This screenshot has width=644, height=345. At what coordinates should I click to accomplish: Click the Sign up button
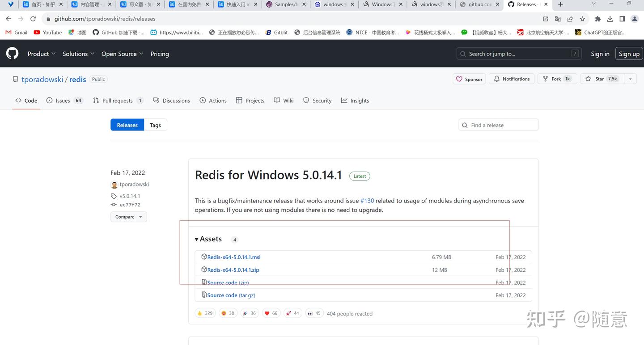coord(629,54)
